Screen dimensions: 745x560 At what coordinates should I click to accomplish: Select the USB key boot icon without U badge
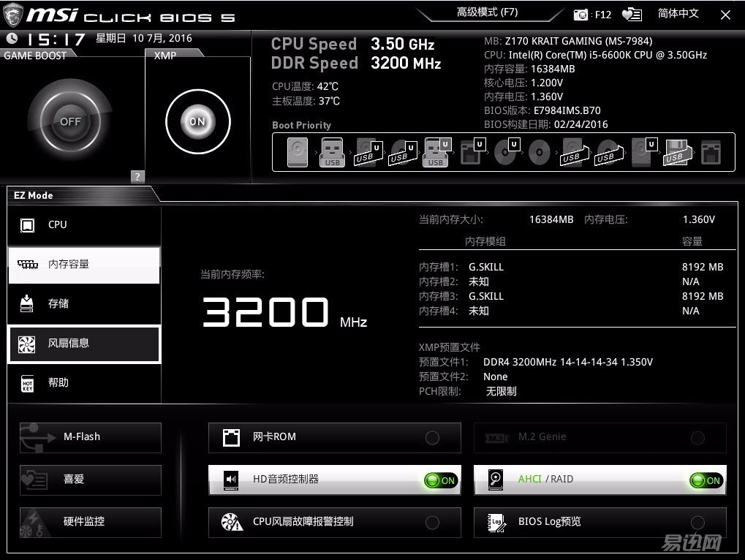coord(332,152)
